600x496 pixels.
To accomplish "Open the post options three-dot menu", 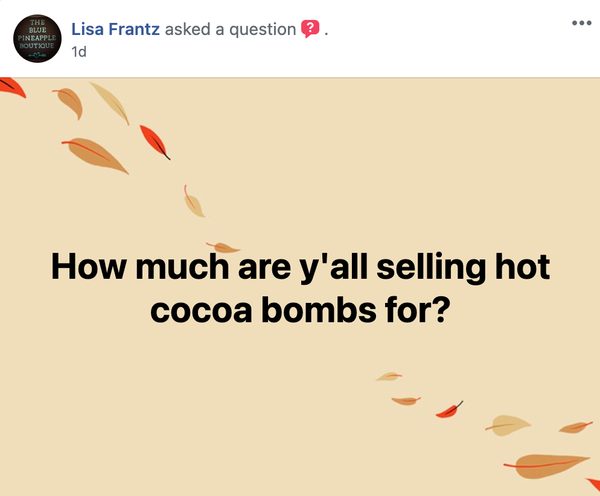I will click(x=582, y=23).
